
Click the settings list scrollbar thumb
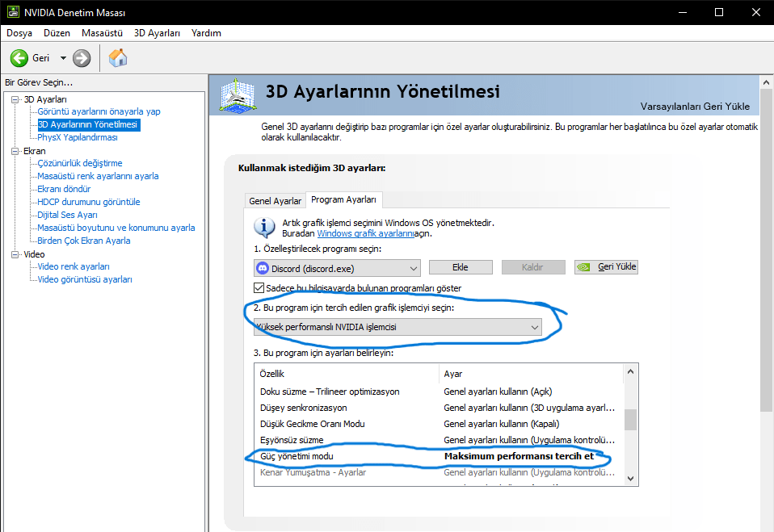tap(630, 420)
